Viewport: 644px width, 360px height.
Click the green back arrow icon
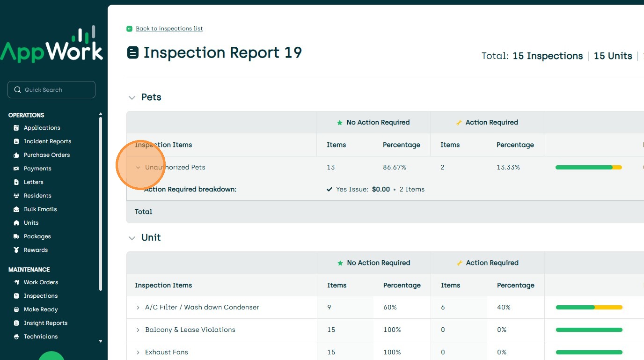point(130,29)
